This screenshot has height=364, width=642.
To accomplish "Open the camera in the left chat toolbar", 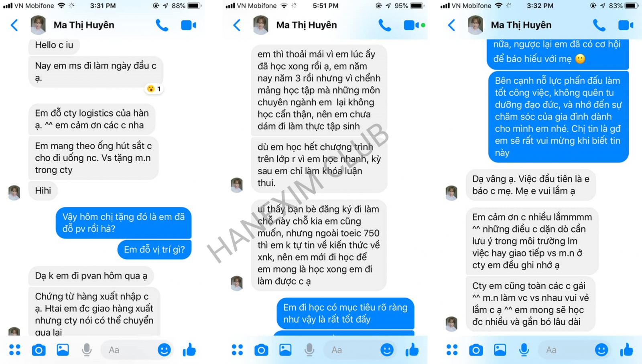I will 39,350.
